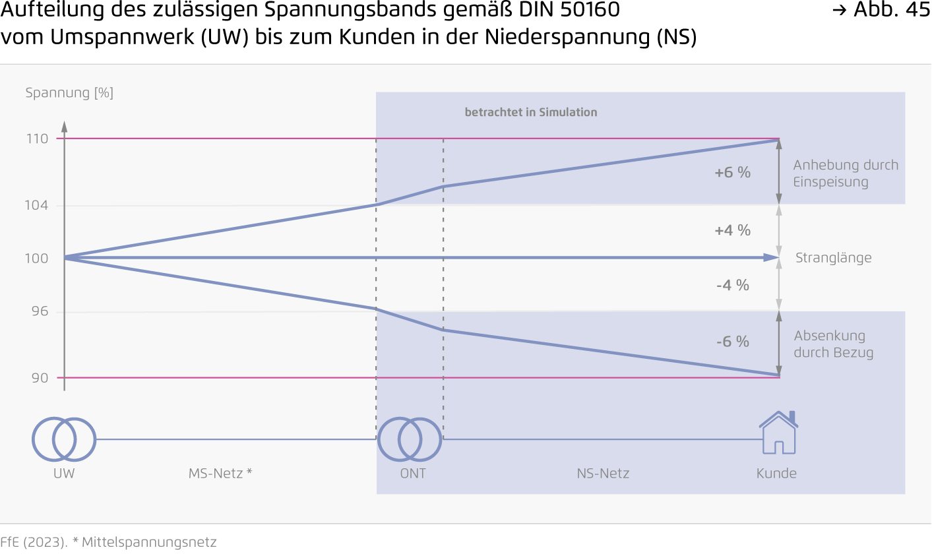Select the NS-Netz label
Image resolution: width=932 pixels, height=560 pixels.
click(x=603, y=473)
